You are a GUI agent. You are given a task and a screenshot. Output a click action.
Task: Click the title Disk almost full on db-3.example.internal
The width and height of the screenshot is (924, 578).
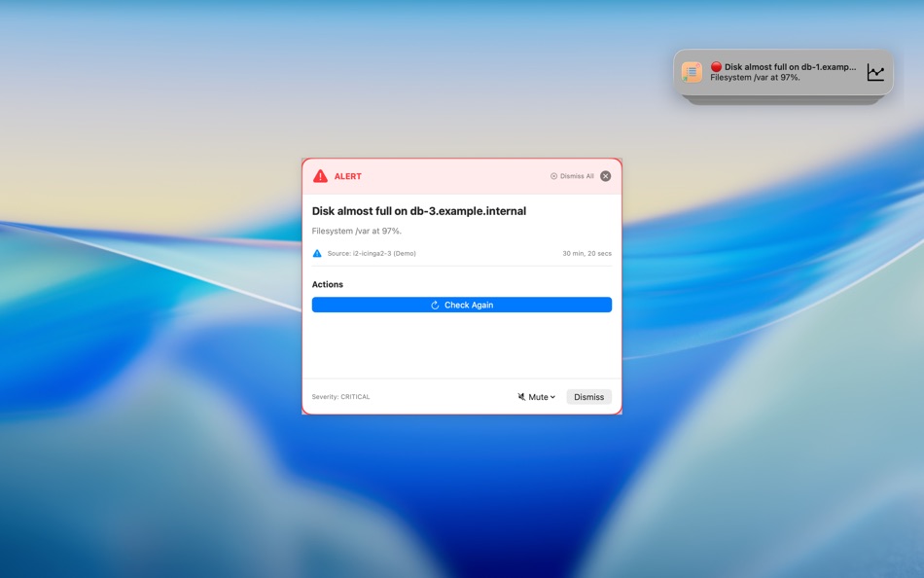419,210
